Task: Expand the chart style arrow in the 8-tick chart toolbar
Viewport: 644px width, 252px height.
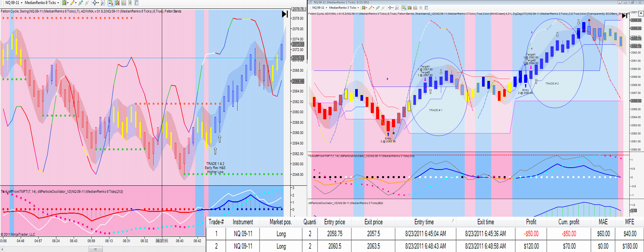Action: [x=68, y=3]
